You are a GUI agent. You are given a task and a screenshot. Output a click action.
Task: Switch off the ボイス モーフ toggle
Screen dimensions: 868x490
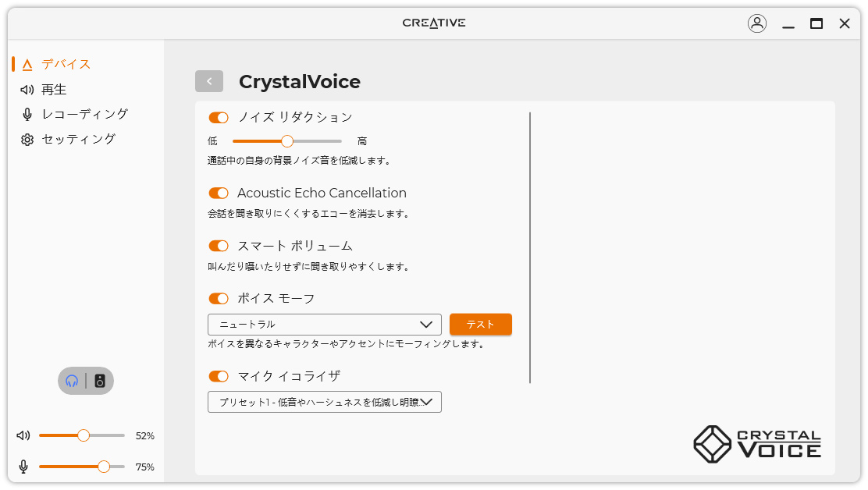(x=219, y=298)
